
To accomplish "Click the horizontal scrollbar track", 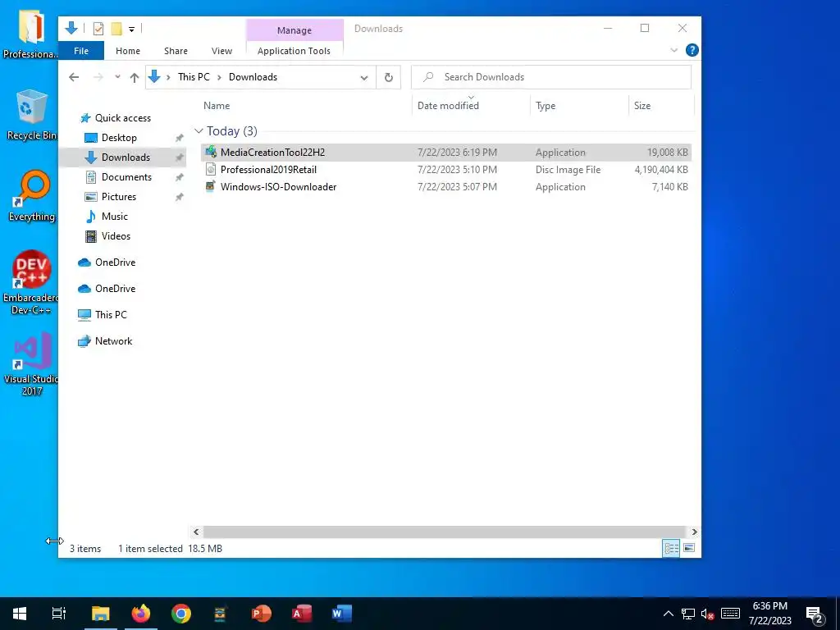I will (444, 532).
